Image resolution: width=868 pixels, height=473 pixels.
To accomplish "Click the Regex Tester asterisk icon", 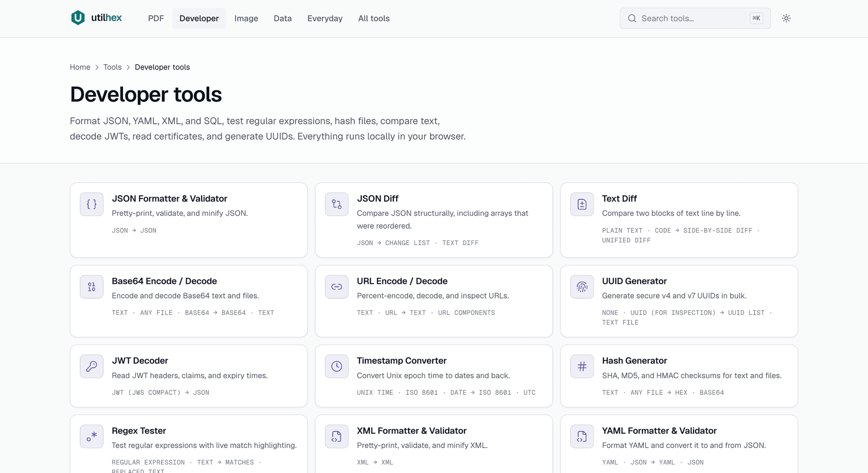I will (92, 436).
